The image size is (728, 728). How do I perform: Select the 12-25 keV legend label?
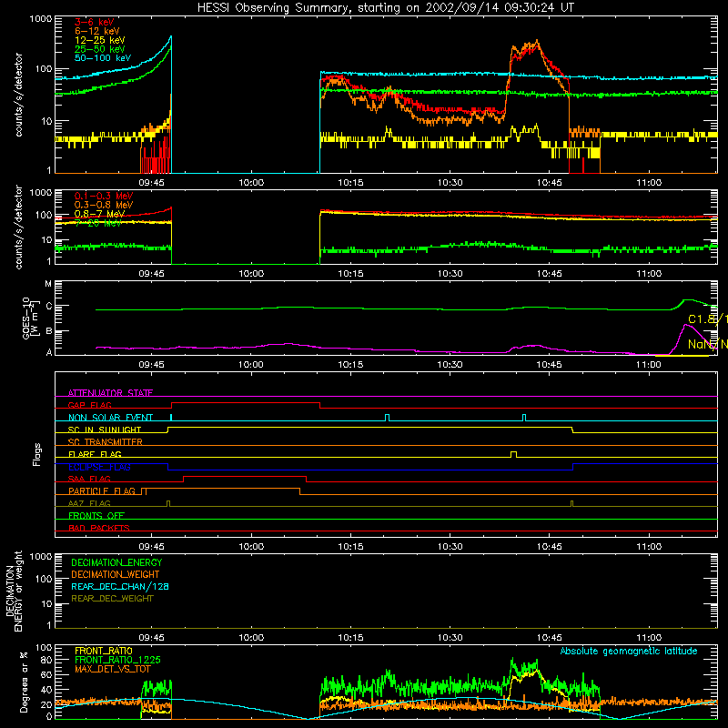100,40
